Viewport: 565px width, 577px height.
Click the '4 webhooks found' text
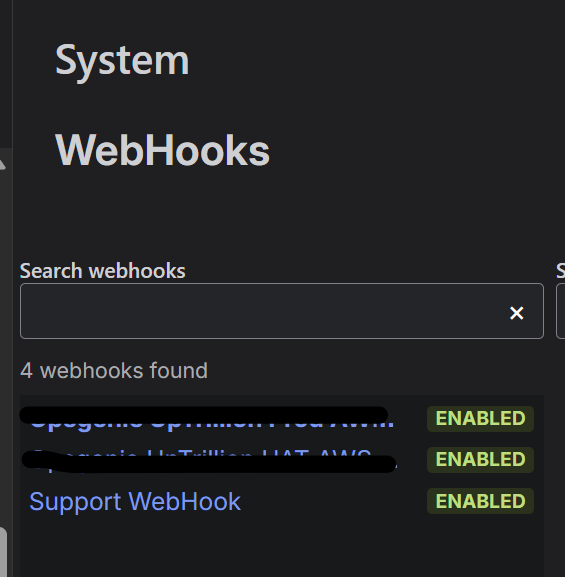point(114,370)
